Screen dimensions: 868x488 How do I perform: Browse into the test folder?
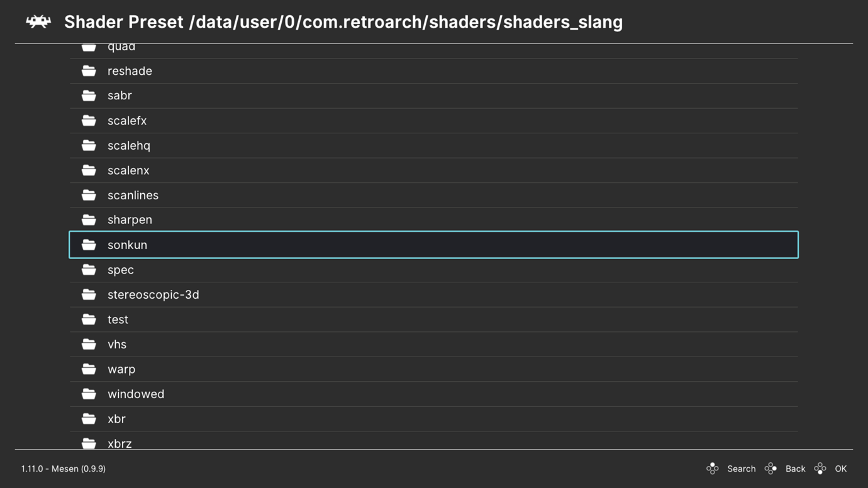118,319
